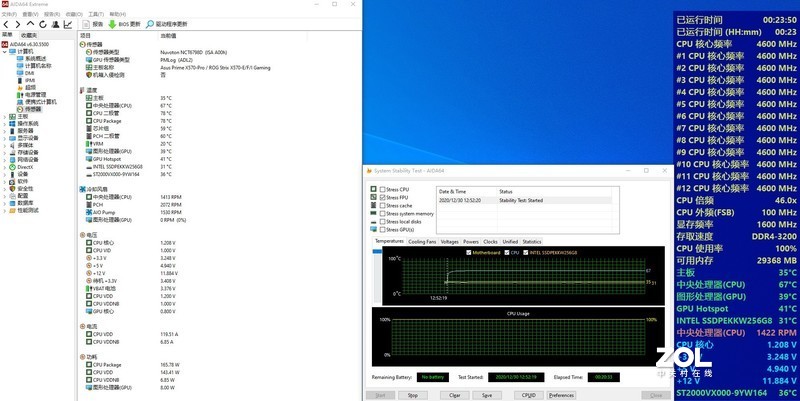Select 传感器 sensor item in the tree
Image resolution: width=800 pixels, height=401 pixels.
click(x=33, y=108)
